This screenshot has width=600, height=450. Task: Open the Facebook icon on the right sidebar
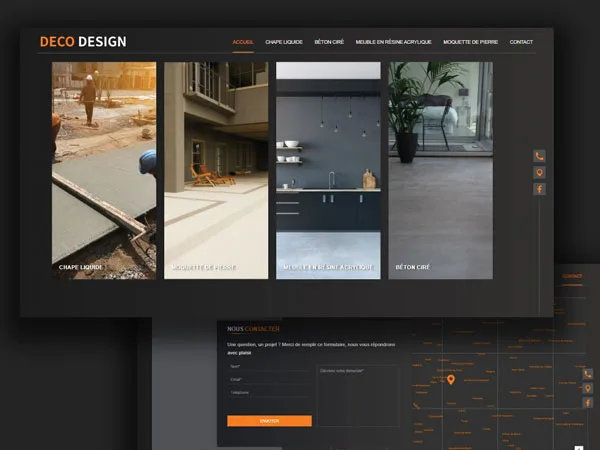tap(539, 189)
